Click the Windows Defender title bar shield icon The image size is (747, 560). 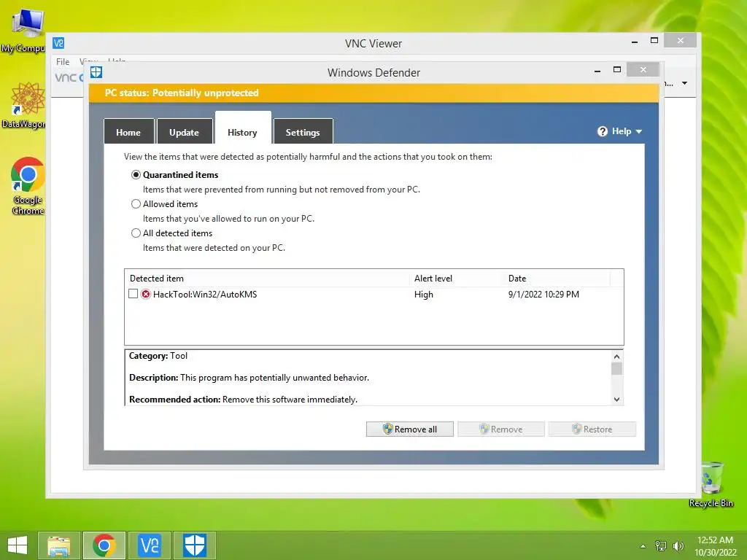pos(96,72)
